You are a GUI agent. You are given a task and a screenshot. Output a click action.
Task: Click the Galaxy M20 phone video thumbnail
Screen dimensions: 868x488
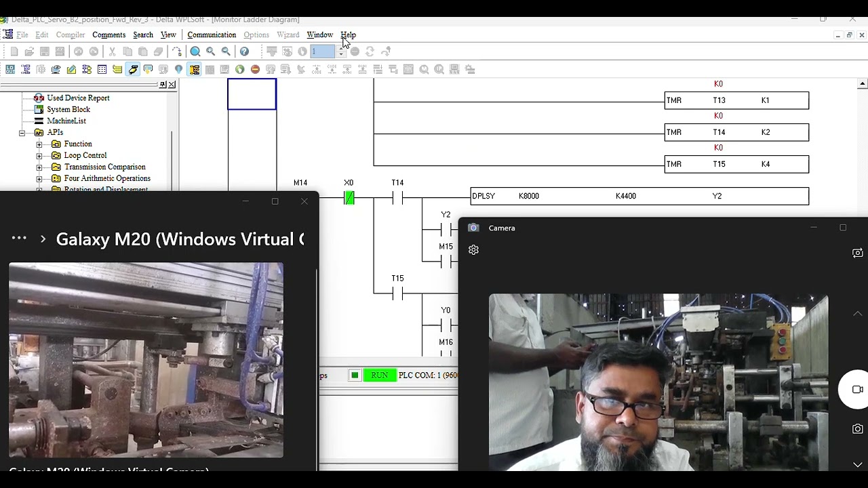(146, 360)
